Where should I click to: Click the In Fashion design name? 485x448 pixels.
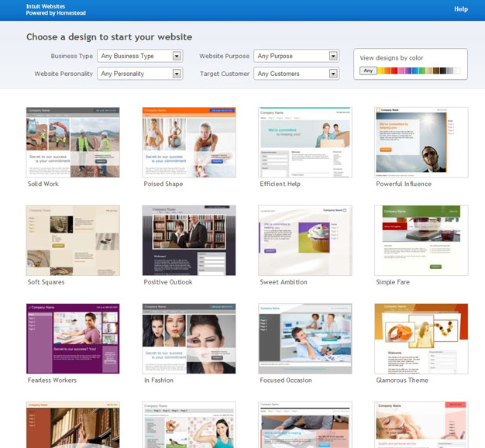pos(159,381)
